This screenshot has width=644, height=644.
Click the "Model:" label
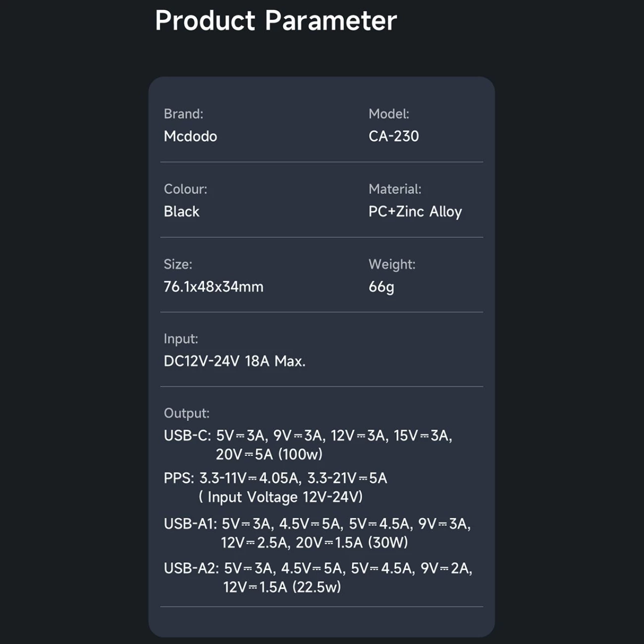tap(389, 114)
